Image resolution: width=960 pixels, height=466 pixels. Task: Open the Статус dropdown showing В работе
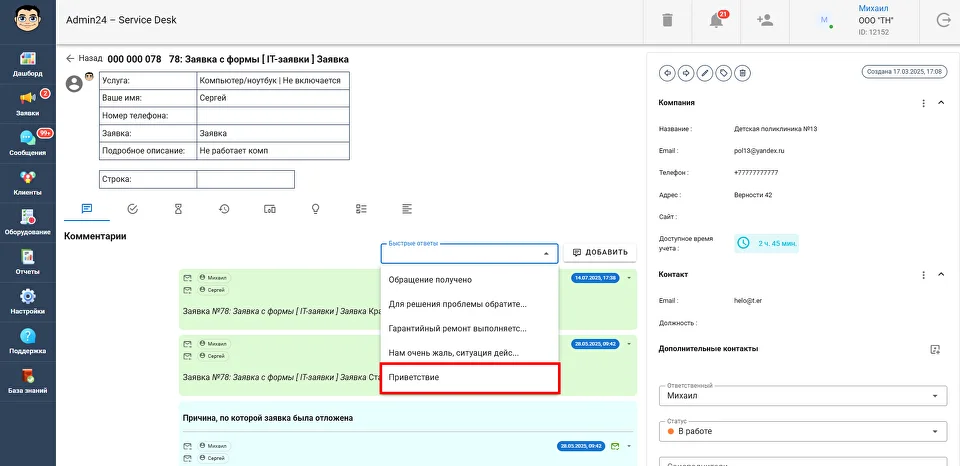803,432
